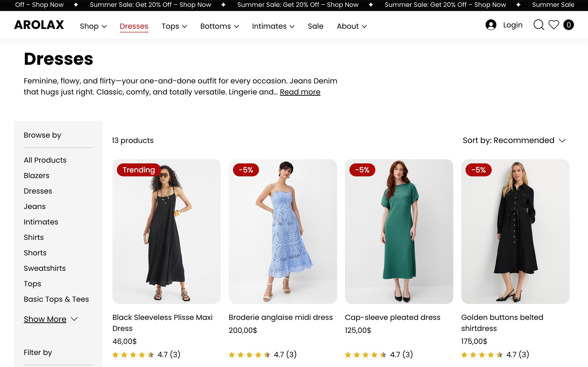Open Golden buttons belted shirtdress image
This screenshot has width=588, height=367.
[x=515, y=232]
